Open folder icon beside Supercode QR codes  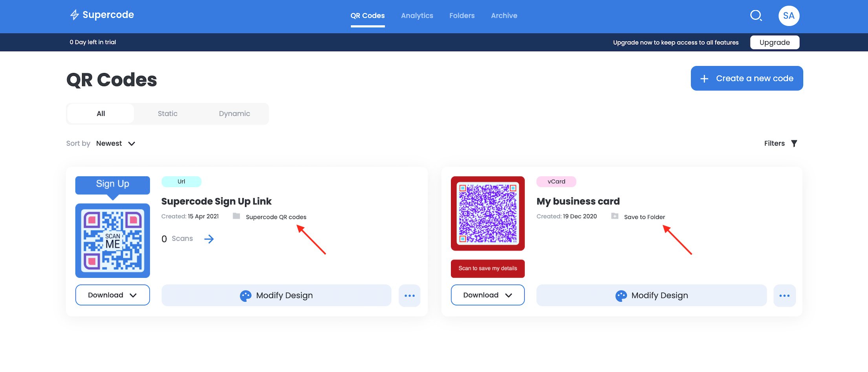click(x=236, y=216)
